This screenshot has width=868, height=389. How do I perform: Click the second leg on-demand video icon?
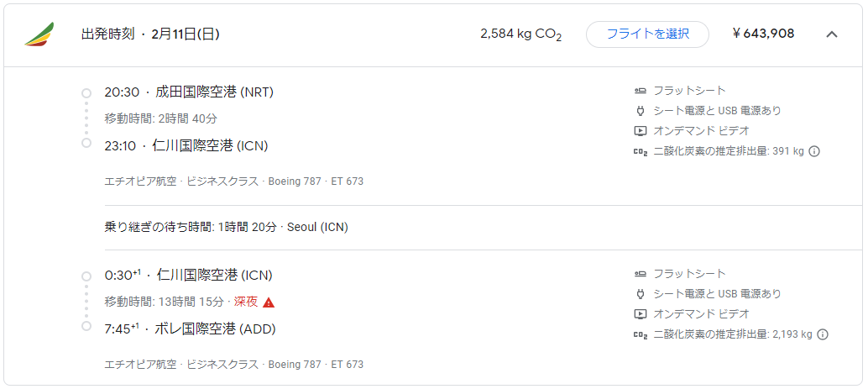641,314
